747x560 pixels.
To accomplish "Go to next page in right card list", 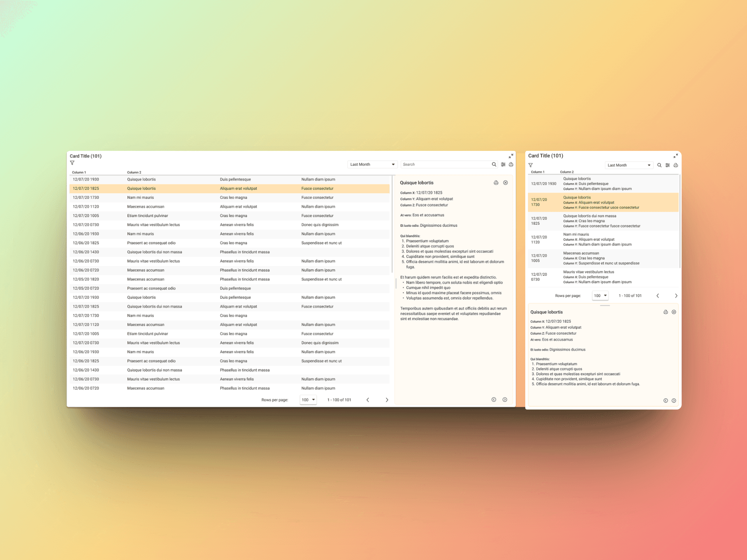I will [x=676, y=296].
